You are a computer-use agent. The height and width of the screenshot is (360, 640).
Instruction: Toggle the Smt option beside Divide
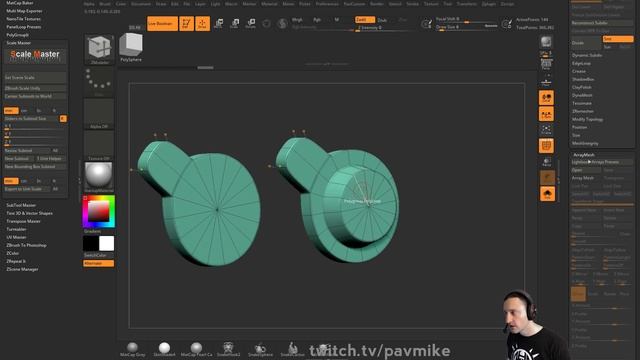tap(618, 39)
